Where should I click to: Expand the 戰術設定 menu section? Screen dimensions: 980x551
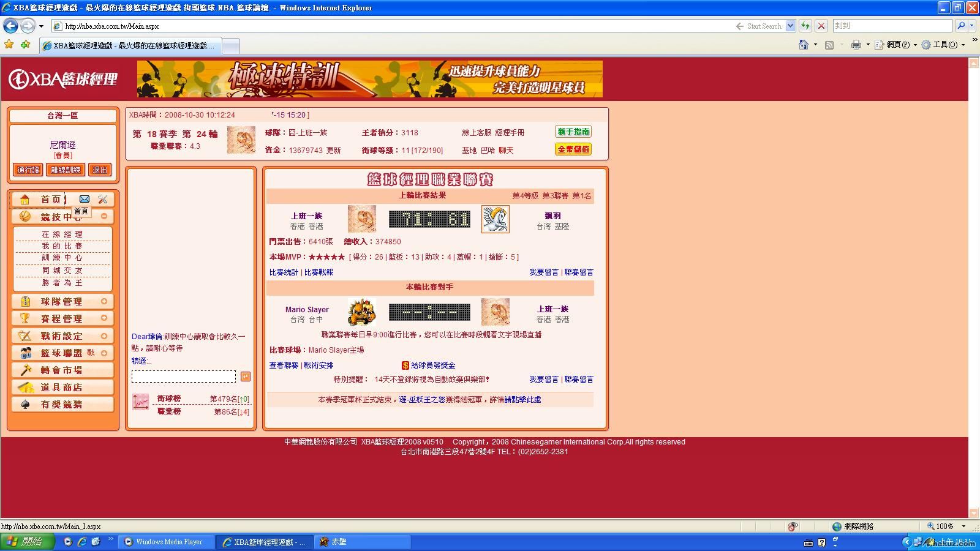pos(104,335)
